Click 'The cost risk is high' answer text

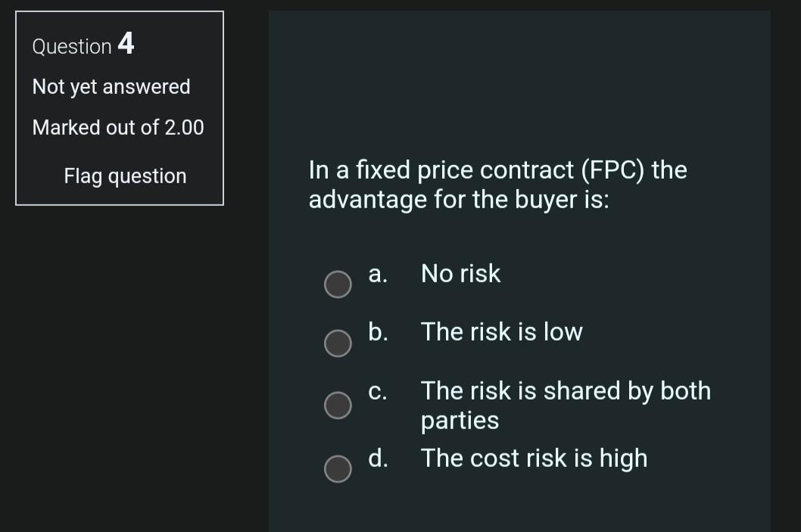tap(534, 458)
